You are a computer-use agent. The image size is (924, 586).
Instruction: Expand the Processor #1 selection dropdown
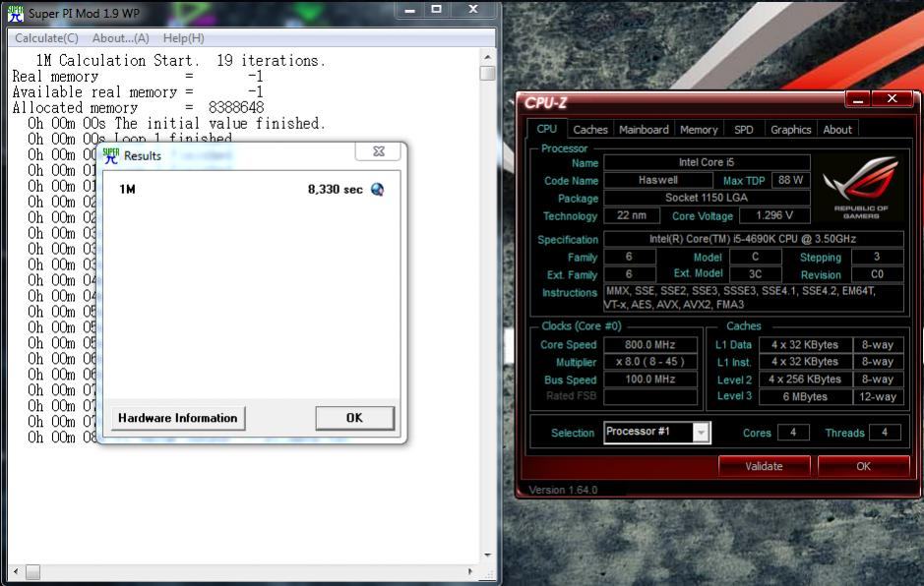pos(701,433)
